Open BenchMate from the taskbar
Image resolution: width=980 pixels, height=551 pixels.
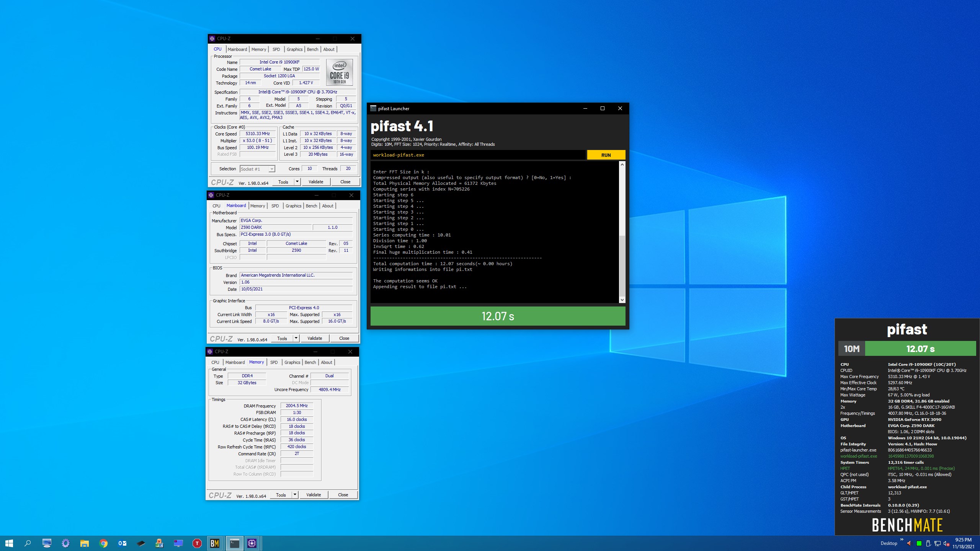[x=215, y=543]
